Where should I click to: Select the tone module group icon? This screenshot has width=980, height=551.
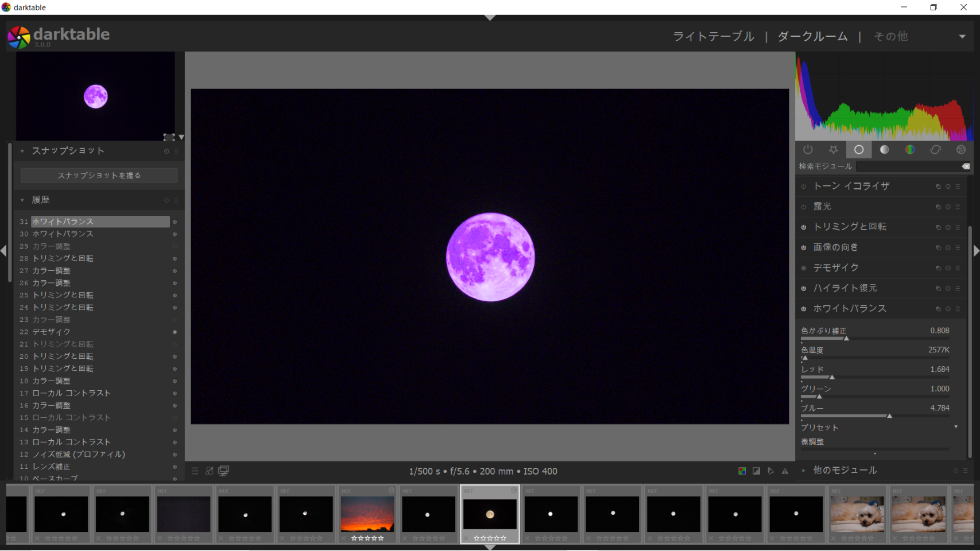tap(884, 150)
